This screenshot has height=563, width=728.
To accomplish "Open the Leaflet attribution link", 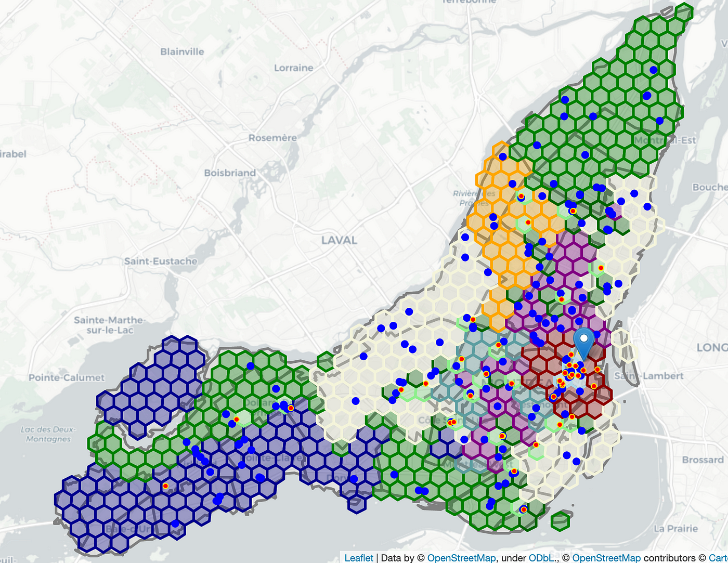I will (x=359, y=558).
